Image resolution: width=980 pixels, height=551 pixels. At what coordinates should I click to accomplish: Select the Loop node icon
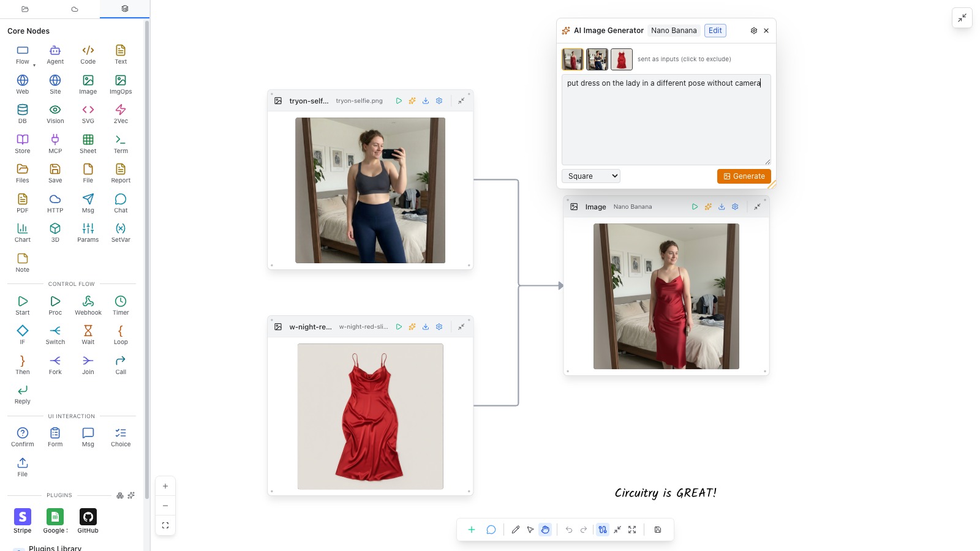[121, 335]
